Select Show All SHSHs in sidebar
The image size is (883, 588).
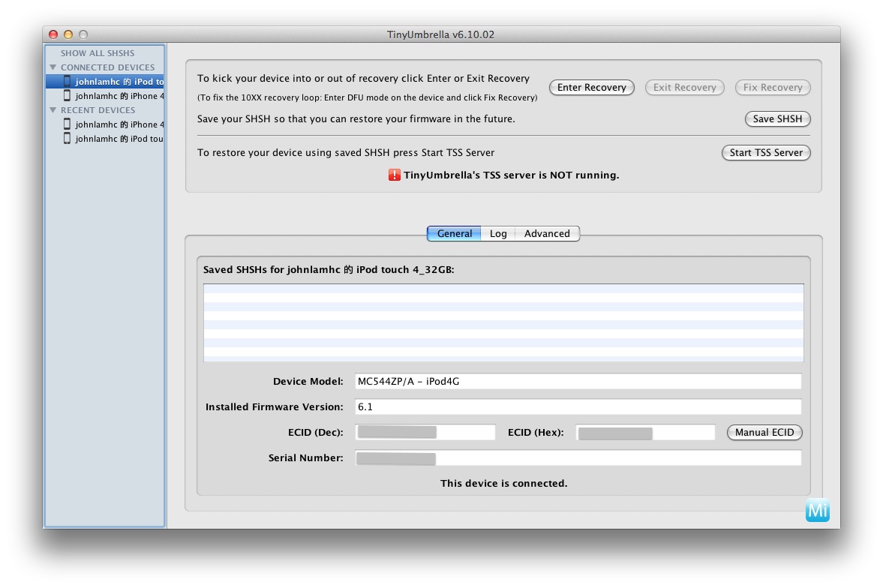pyautogui.click(x=98, y=53)
